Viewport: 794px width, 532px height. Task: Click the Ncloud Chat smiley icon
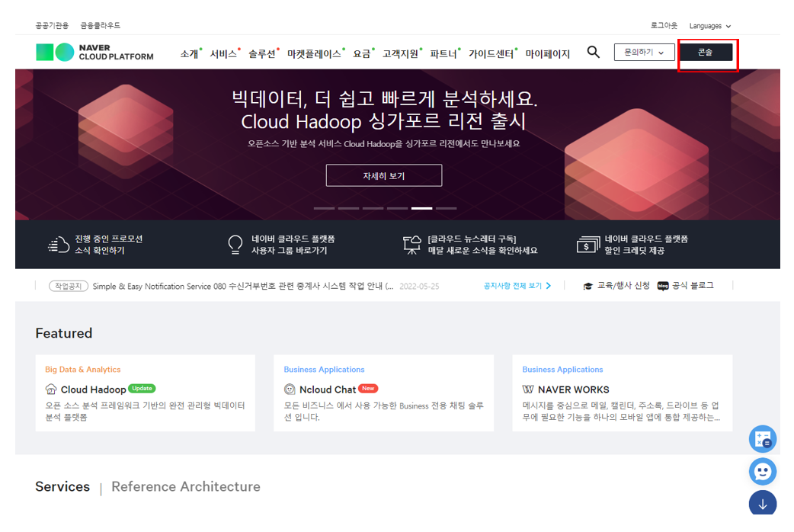pyautogui.click(x=290, y=389)
